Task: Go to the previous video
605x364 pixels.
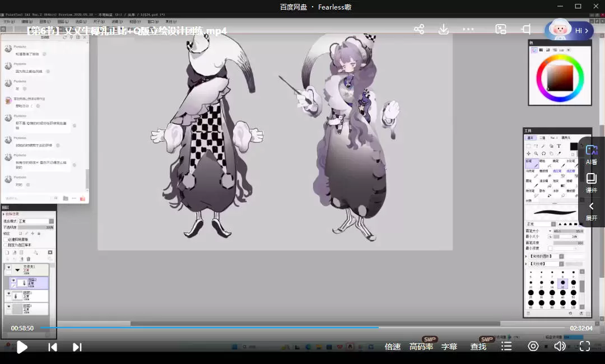Action: tap(53, 347)
